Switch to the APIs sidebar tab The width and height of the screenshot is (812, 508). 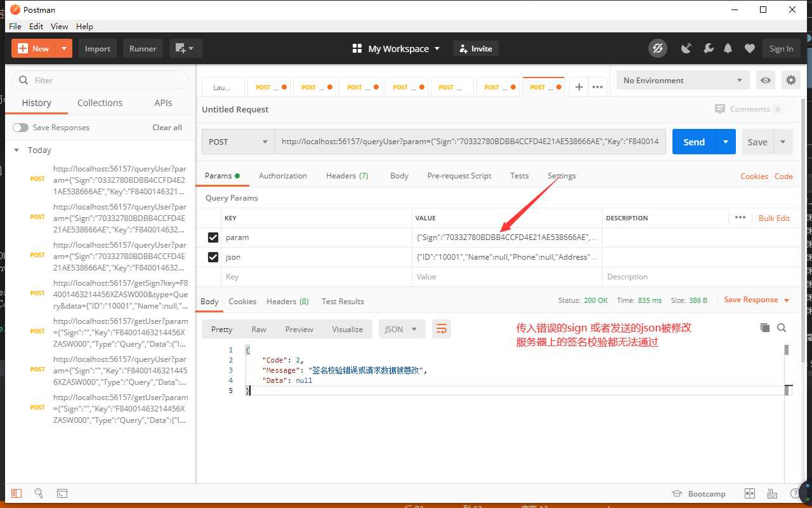click(x=163, y=103)
